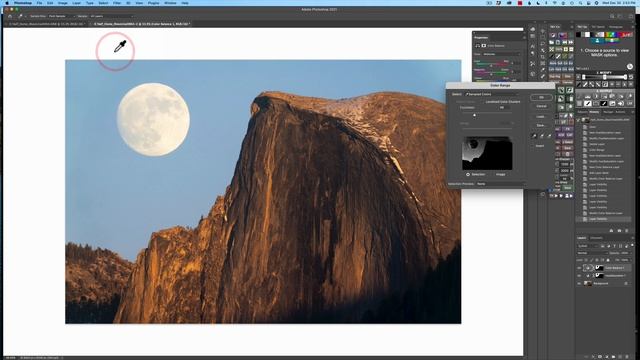Select the Add to Sample eyedropper
640x360 pixels.
click(542, 136)
